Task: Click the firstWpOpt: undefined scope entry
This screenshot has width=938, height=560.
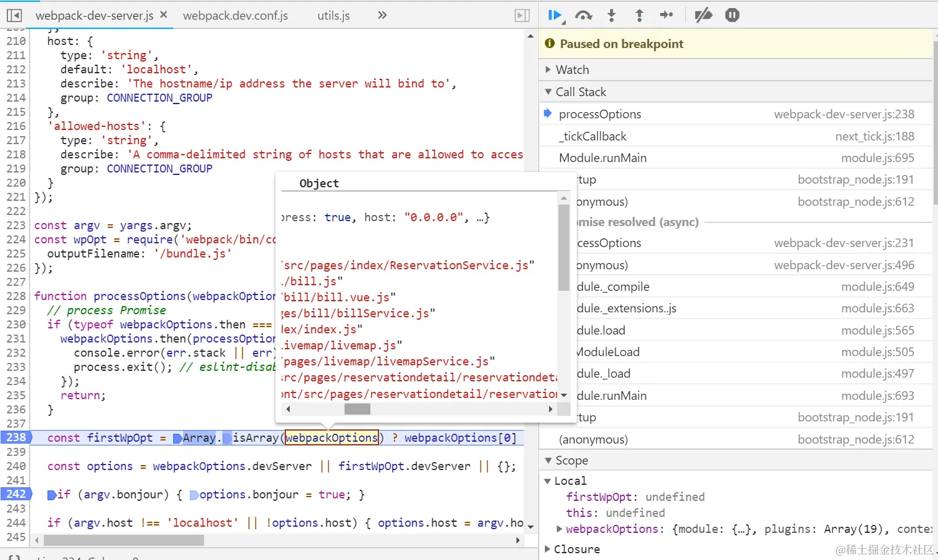Action: pyautogui.click(x=635, y=497)
